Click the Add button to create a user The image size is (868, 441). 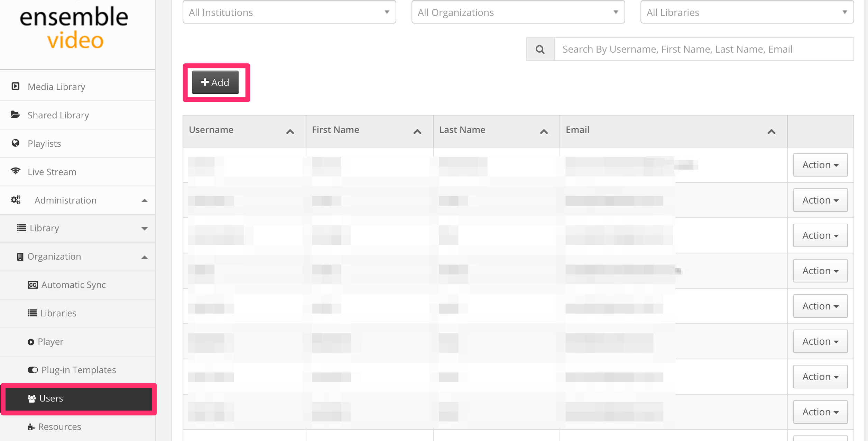pyautogui.click(x=215, y=82)
